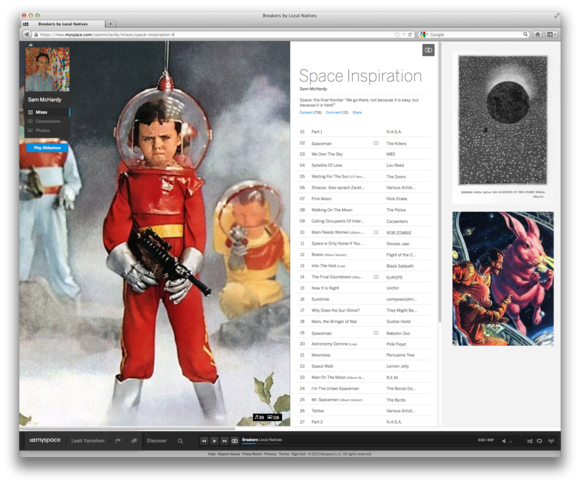This screenshot has width=580, height=484.
Task: Skip to the previous track
Action: (204, 441)
